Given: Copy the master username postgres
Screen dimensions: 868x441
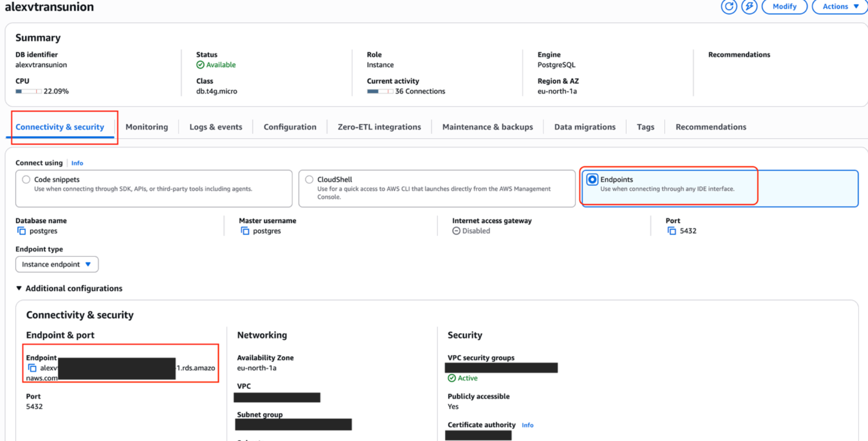Looking at the screenshot, I should (x=245, y=231).
